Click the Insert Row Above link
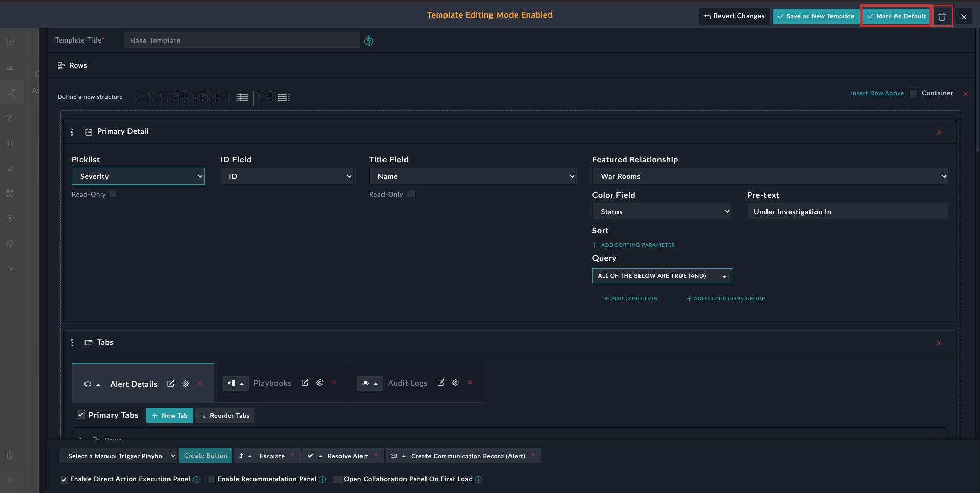The width and height of the screenshot is (980, 493). point(877,93)
